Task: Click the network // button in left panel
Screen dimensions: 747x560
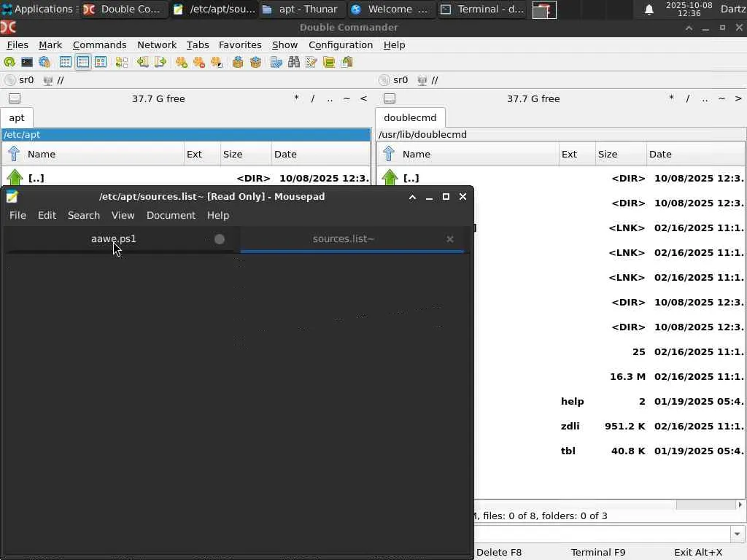Action: (x=54, y=80)
